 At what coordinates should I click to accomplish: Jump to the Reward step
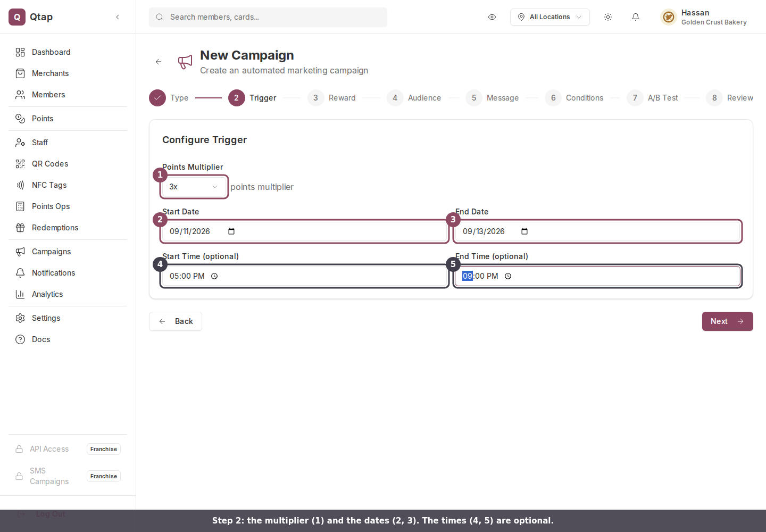point(331,98)
